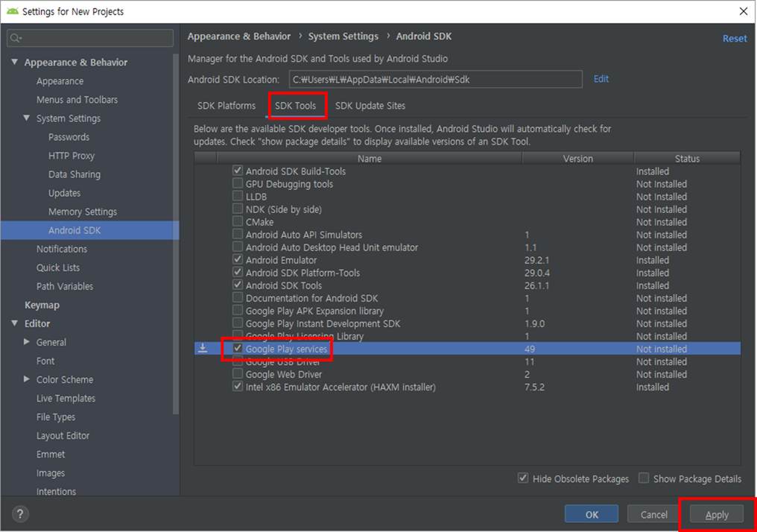Click the Android Studio logo in title bar

(12, 11)
